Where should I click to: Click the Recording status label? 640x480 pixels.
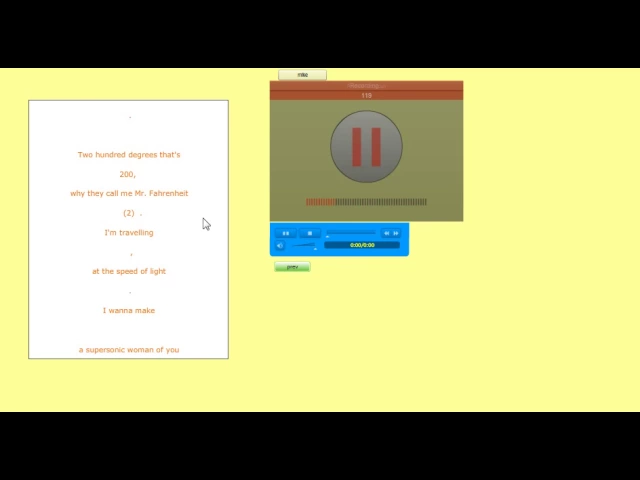tap(366, 86)
